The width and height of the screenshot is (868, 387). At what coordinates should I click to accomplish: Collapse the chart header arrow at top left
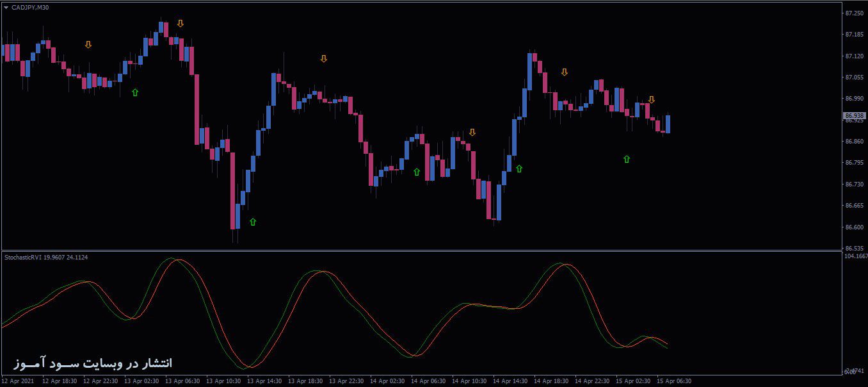[x=6, y=8]
